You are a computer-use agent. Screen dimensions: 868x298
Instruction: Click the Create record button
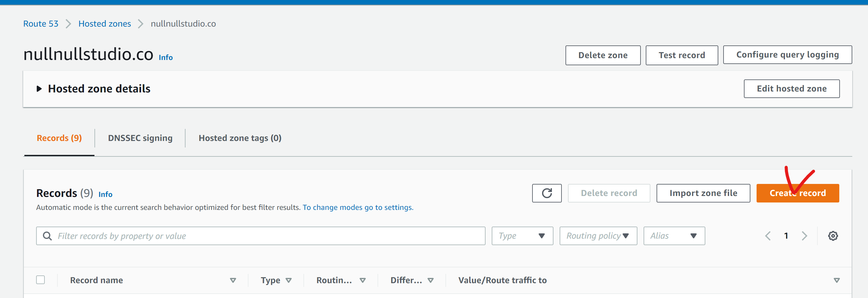798,193
